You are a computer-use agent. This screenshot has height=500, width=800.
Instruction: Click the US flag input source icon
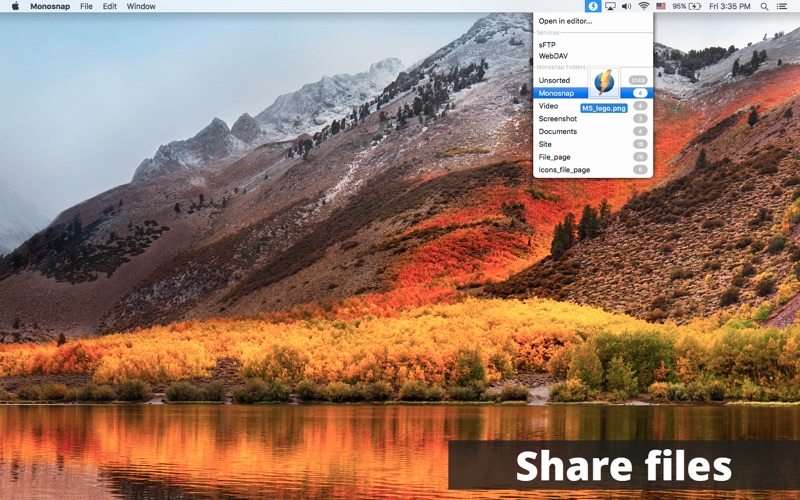(x=661, y=6)
